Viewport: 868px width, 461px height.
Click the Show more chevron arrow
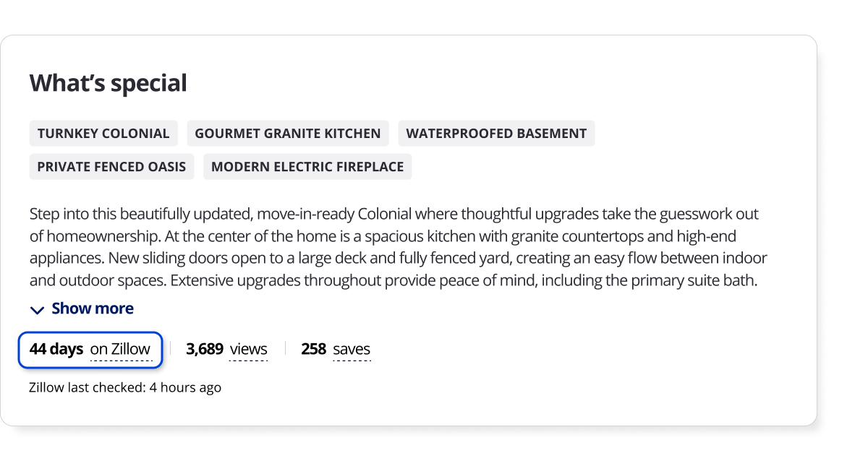(x=37, y=310)
